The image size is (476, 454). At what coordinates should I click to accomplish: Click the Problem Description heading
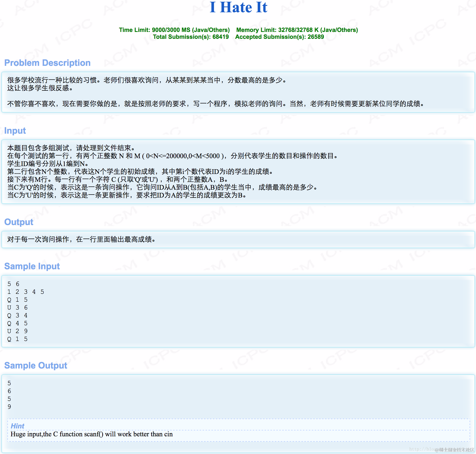tap(47, 63)
